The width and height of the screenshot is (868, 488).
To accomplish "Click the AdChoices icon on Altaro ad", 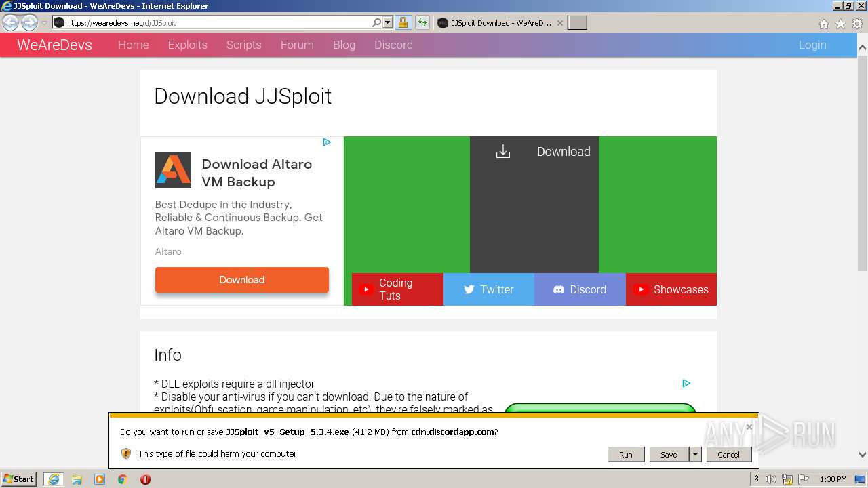I will tap(327, 142).
